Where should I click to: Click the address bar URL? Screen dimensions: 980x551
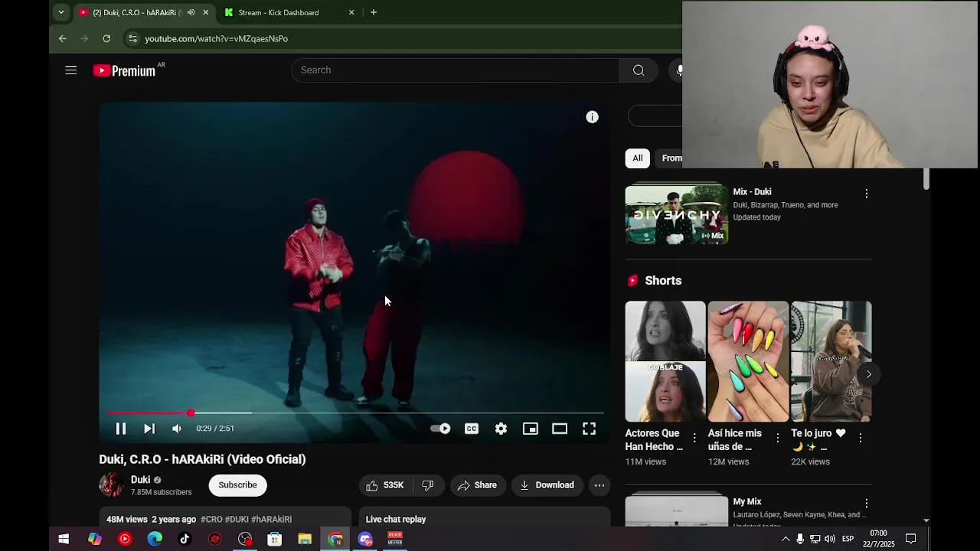(216, 38)
